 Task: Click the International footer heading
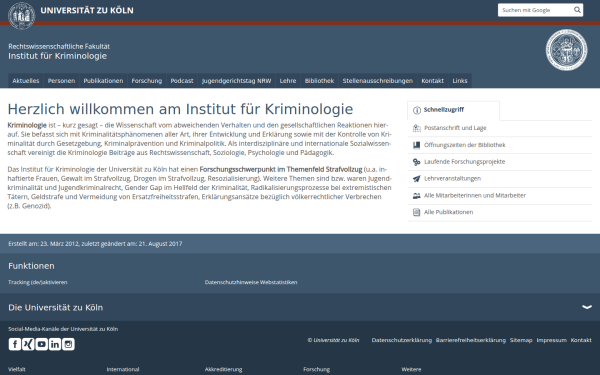click(123, 370)
